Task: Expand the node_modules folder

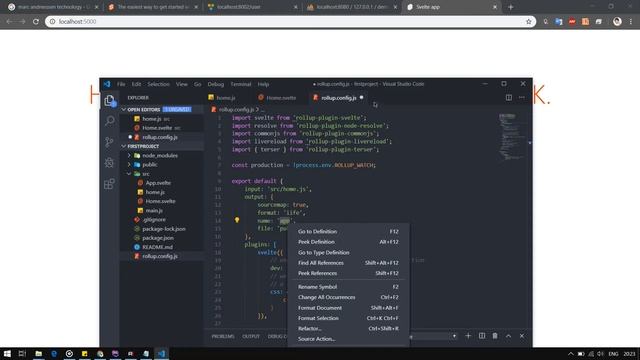Action: click(129, 156)
